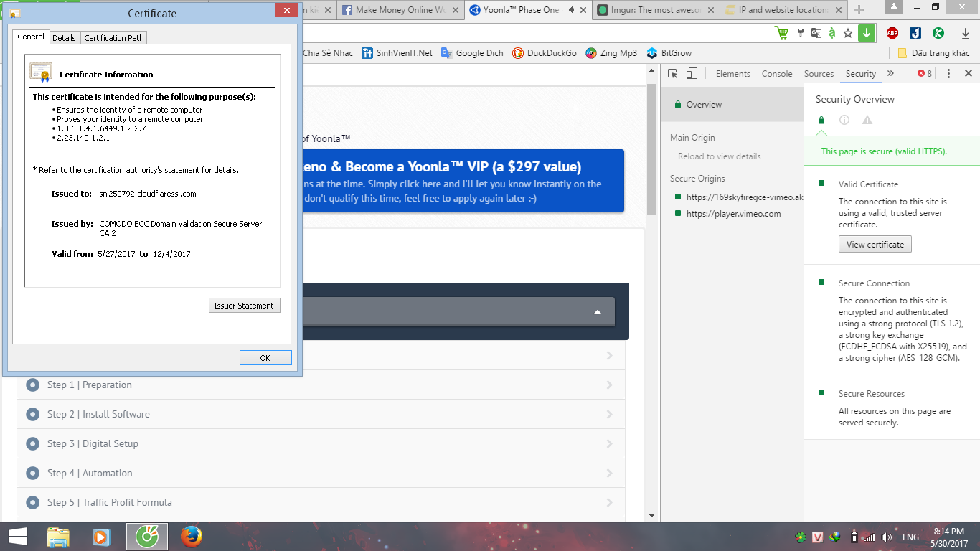Image resolution: width=980 pixels, height=551 pixels.
Task: Launch Firefox from the taskbar
Action: coord(191,537)
